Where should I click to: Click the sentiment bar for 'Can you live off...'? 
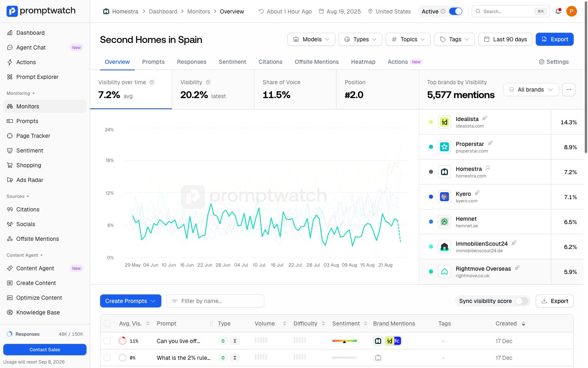(345, 341)
